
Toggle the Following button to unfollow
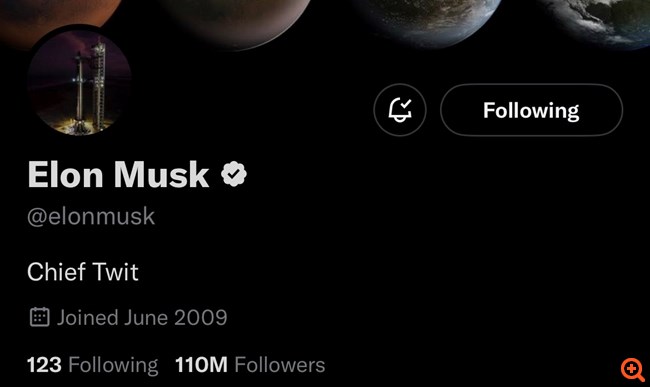tap(531, 110)
